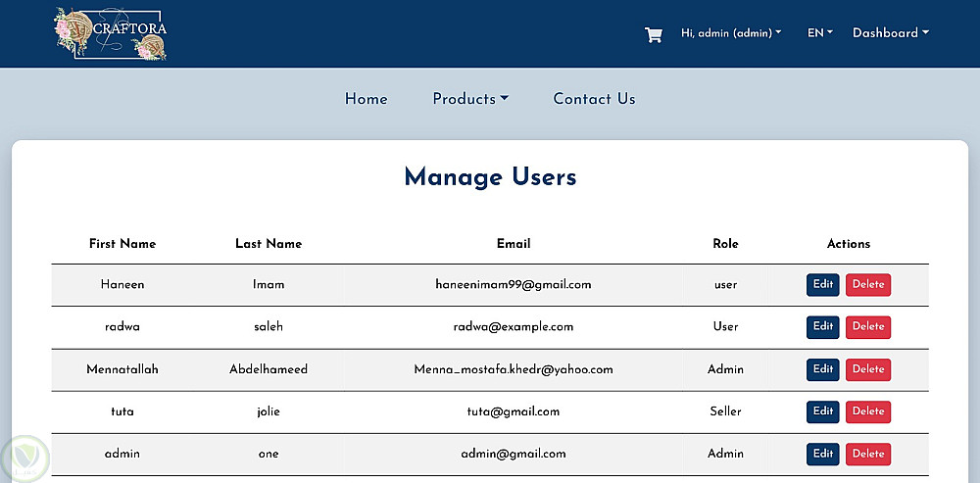Edit Mennatallah Abdelhameed's account
980x483 pixels.
822,369
